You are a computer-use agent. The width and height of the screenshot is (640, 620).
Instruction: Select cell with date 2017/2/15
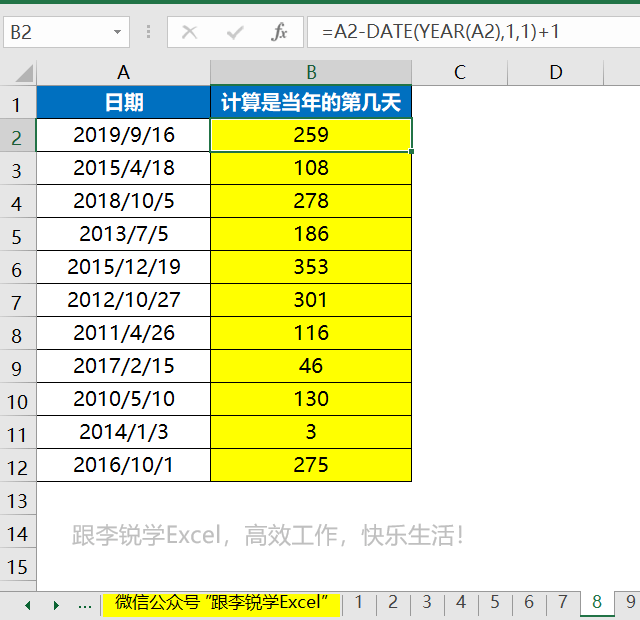[123, 366]
